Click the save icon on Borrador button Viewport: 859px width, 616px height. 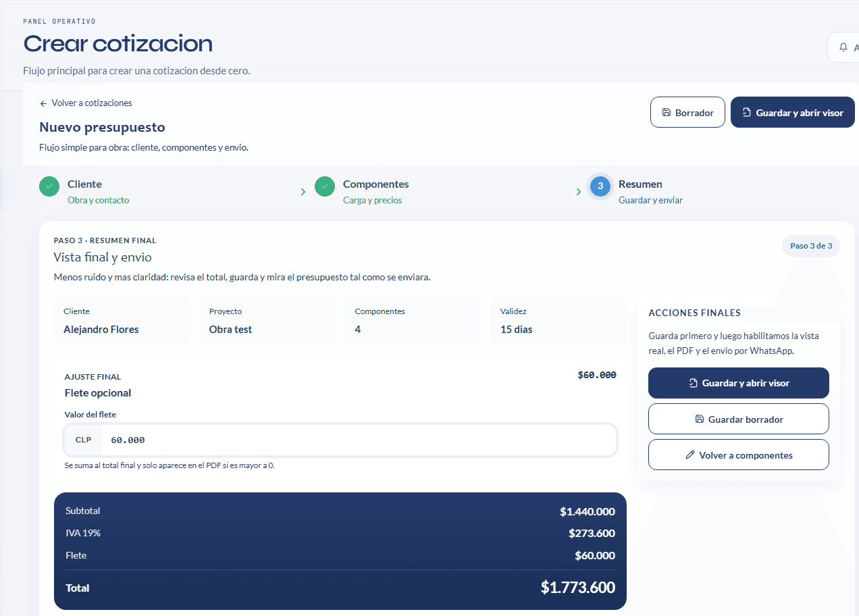point(666,113)
